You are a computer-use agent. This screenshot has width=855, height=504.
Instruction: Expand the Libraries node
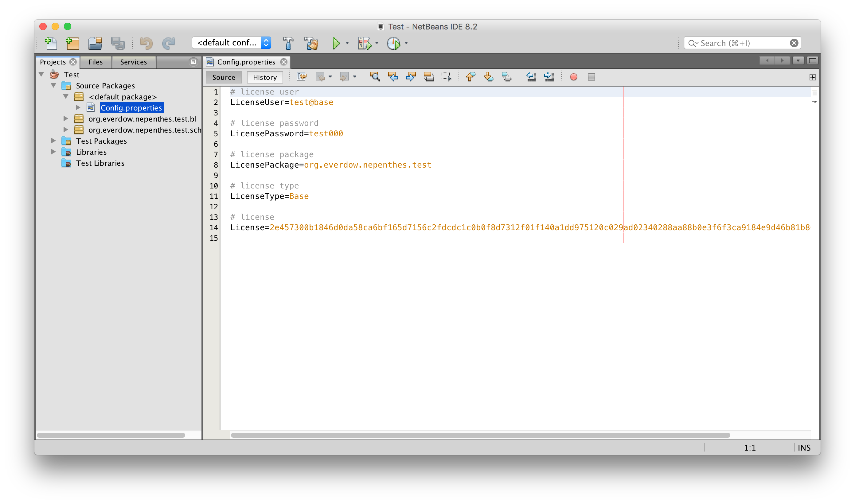tap(54, 151)
